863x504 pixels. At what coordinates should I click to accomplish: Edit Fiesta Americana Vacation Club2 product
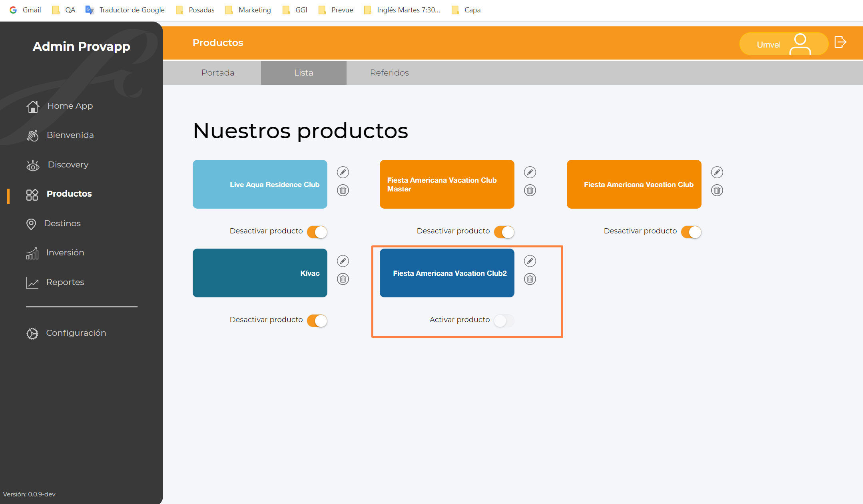click(530, 261)
